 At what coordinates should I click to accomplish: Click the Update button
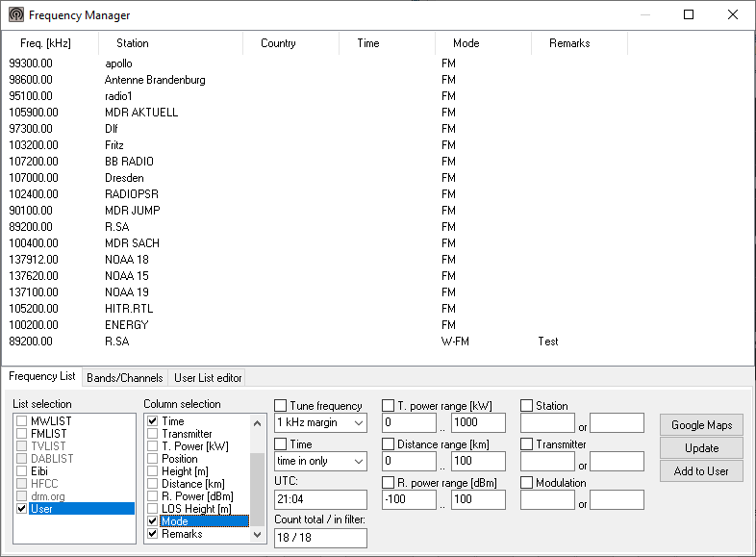pyautogui.click(x=701, y=448)
